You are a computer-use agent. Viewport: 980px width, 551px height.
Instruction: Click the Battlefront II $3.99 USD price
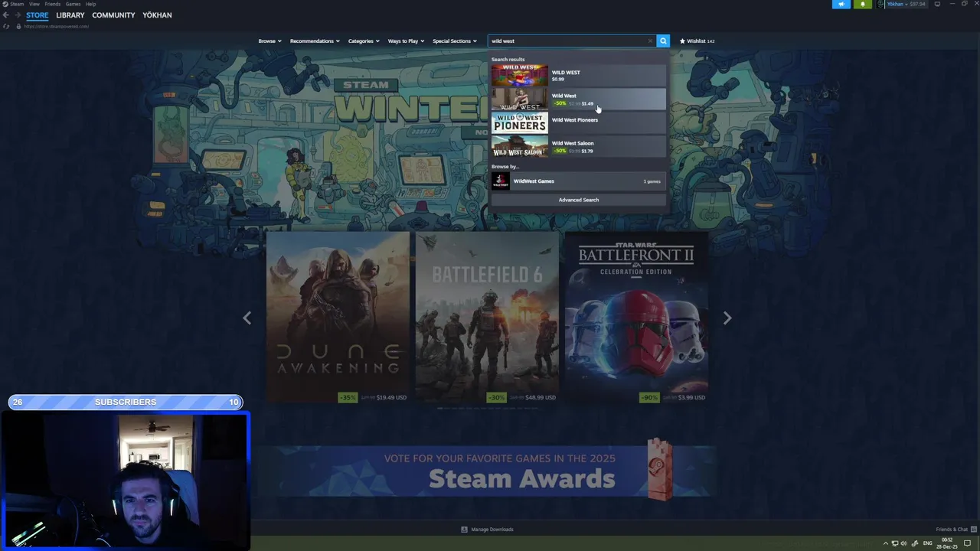[691, 398]
